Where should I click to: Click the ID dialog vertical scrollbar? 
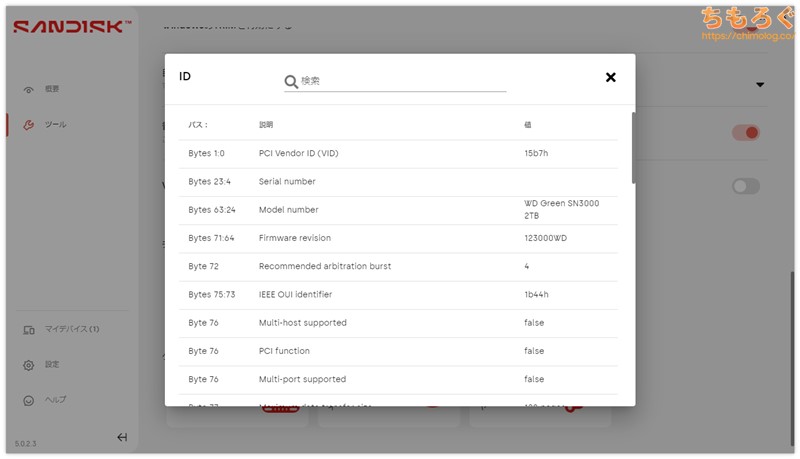click(632, 148)
